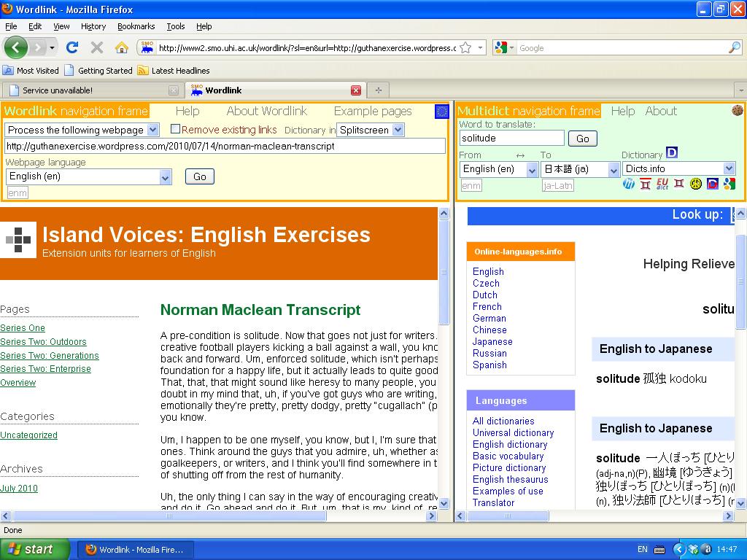This screenshot has width=747, height=560.
Task: Swap languages with the double-arrow icon
Action: (520, 155)
